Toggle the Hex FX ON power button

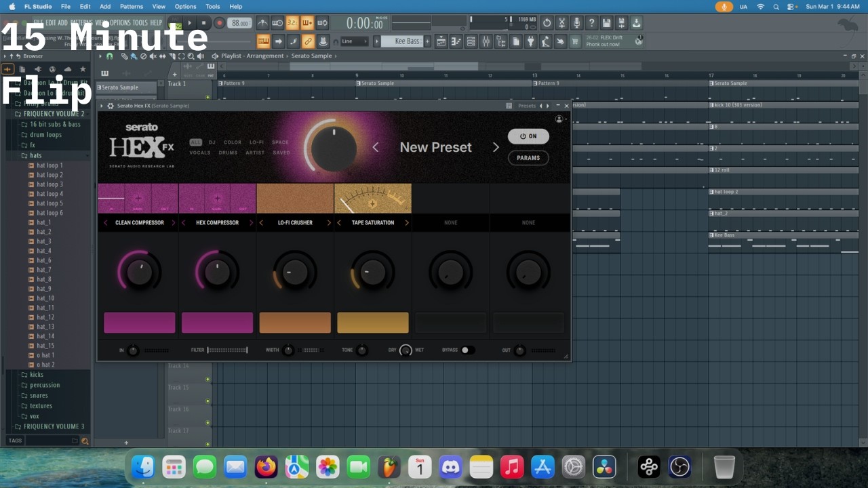[528, 136]
